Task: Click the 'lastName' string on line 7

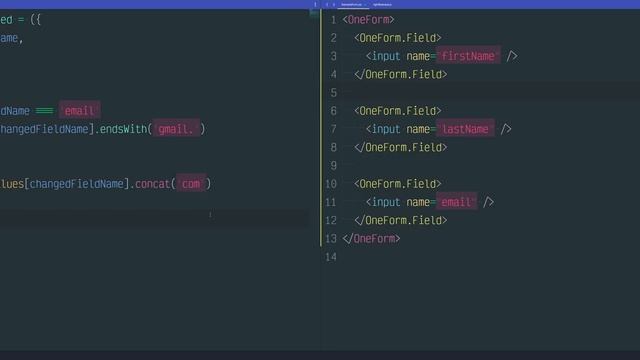Action: [465, 129]
